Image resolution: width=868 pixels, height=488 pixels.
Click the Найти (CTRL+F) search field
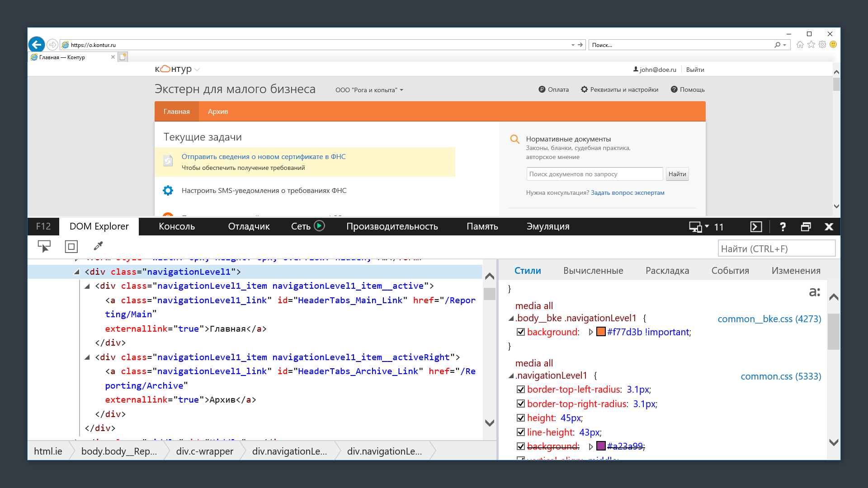click(x=776, y=249)
